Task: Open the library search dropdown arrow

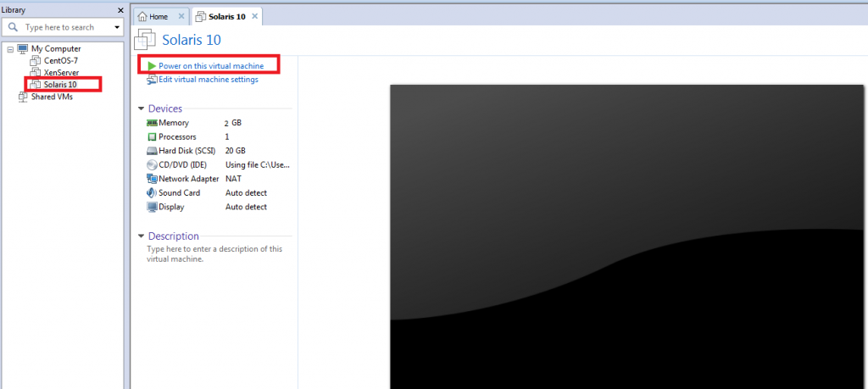Action: pos(117,28)
